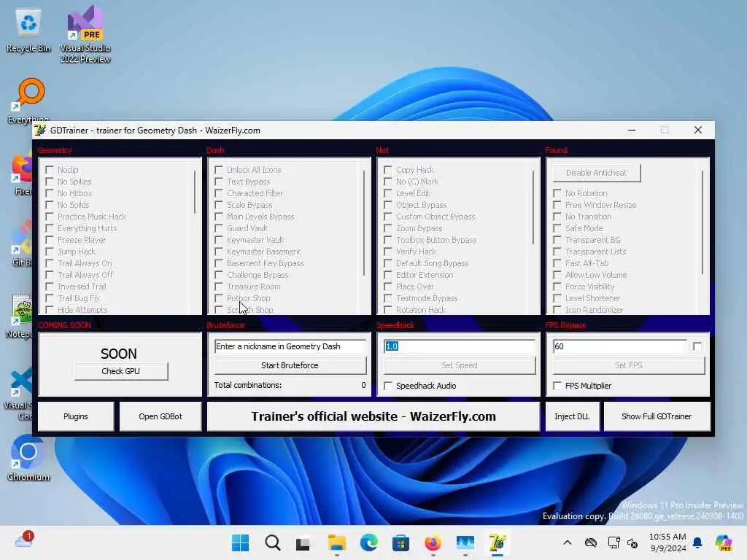Check Practice Music Hack option
Viewport: 747px width, 560px height.
pos(50,216)
